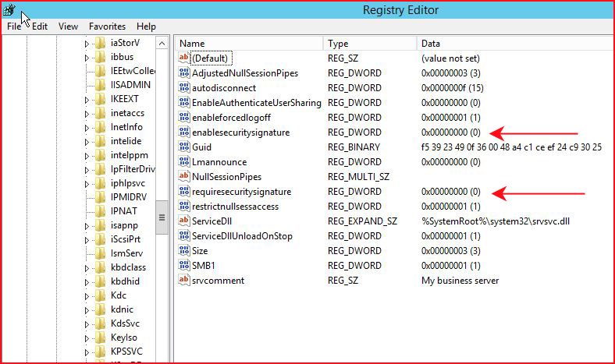Viewport: 615px width, 364px height.
Task: Sort values by the Type column header
Action: pos(370,43)
